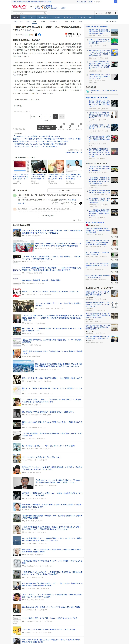
Task: Open article ニコニコ障害で「仮」サイト好評
Action: click(x=50, y=618)
